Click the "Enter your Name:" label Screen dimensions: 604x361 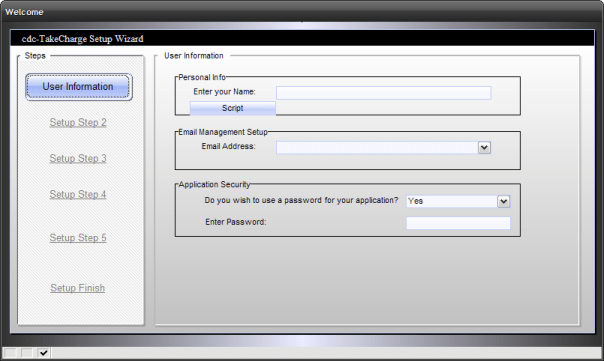click(x=224, y=92)
